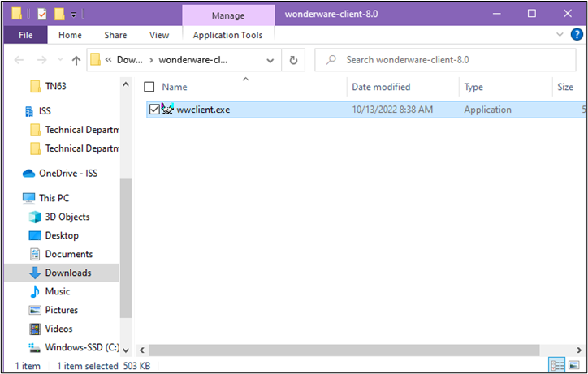Click the This PC monitor icon
Viewport: 588px width, 374px height.
29,198
